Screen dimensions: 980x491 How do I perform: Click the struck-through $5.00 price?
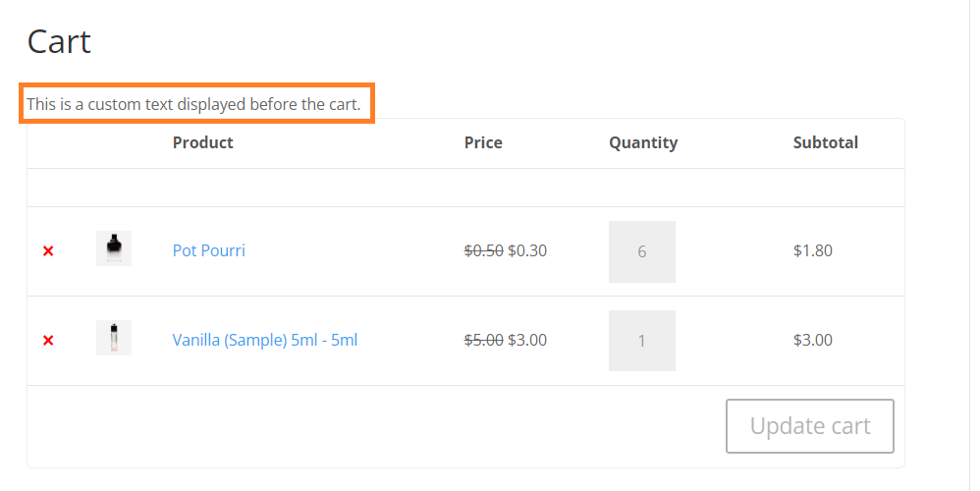(x=484, y=340)
